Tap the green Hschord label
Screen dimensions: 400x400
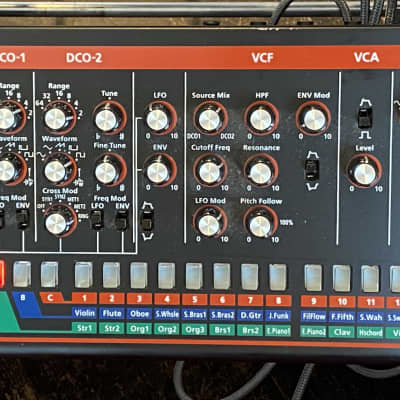point(370,332)
